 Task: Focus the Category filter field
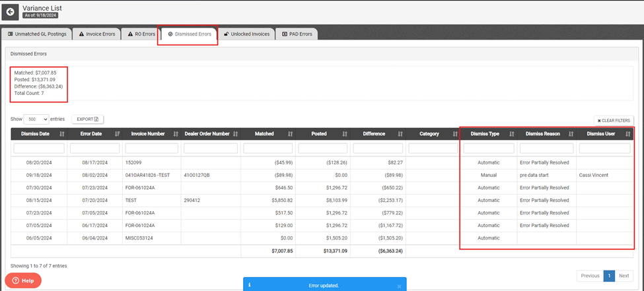pyautogui.click(x=433, y=148)
